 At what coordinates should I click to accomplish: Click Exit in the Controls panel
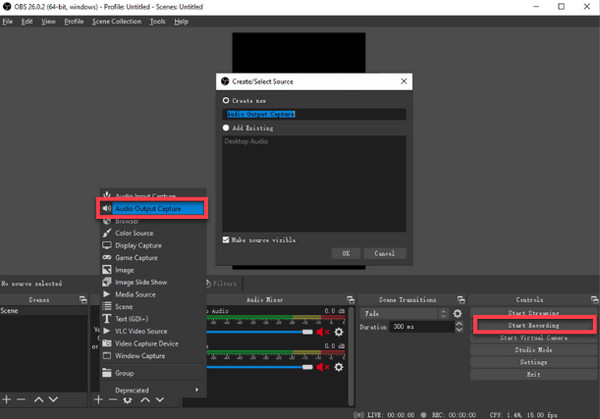(x=533, y=374)
